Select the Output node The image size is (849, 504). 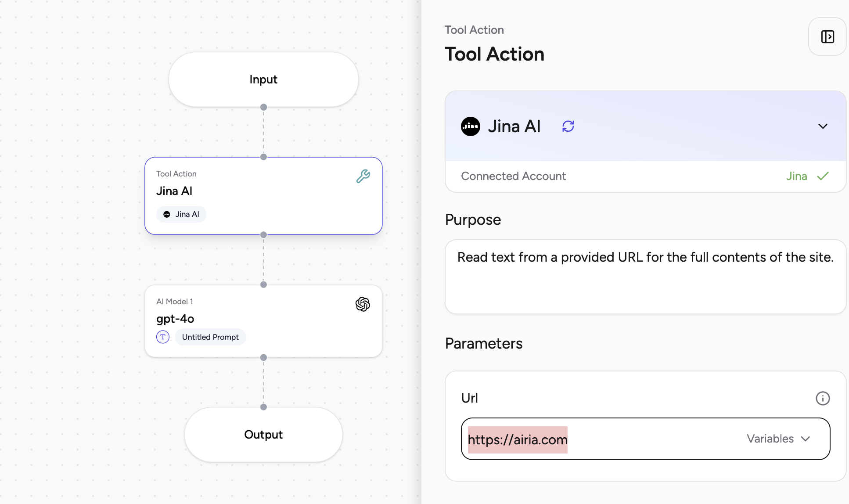pyautogui.click(x=263, y=435)
